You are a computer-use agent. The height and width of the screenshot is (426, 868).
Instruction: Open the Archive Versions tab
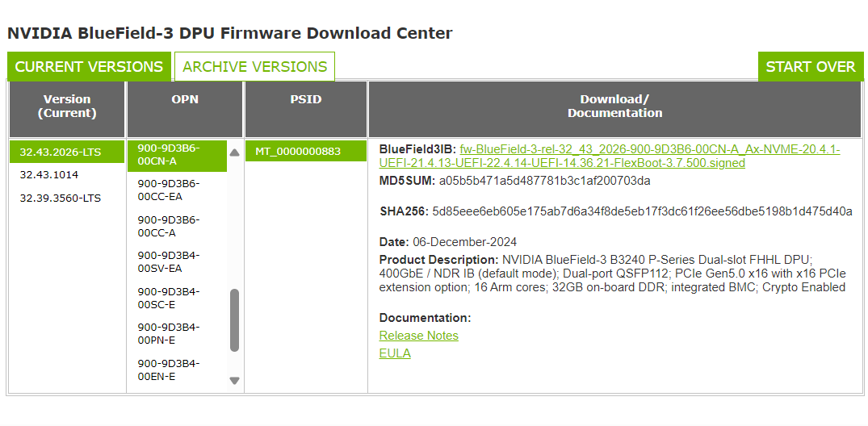coord(254,67)
